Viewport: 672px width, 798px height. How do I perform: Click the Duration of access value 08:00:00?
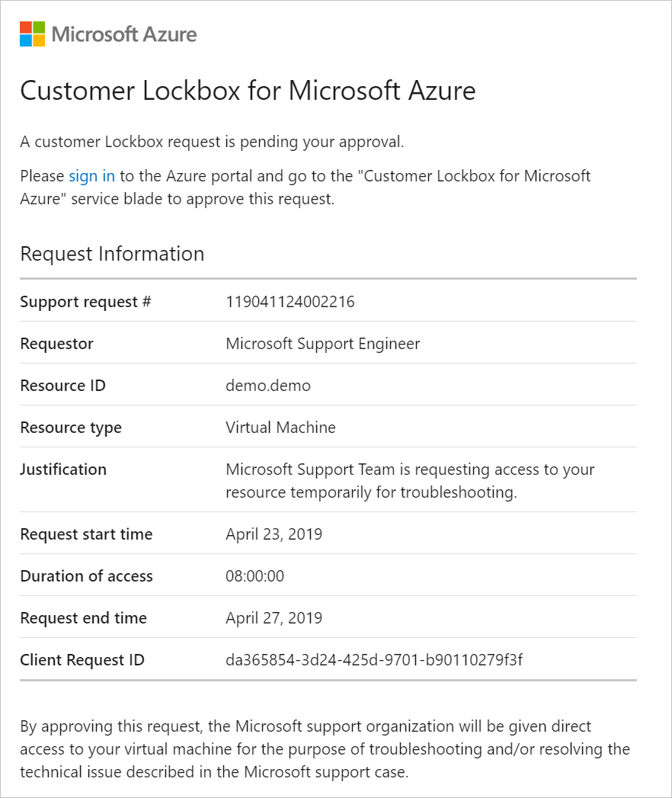coord(255,576)
